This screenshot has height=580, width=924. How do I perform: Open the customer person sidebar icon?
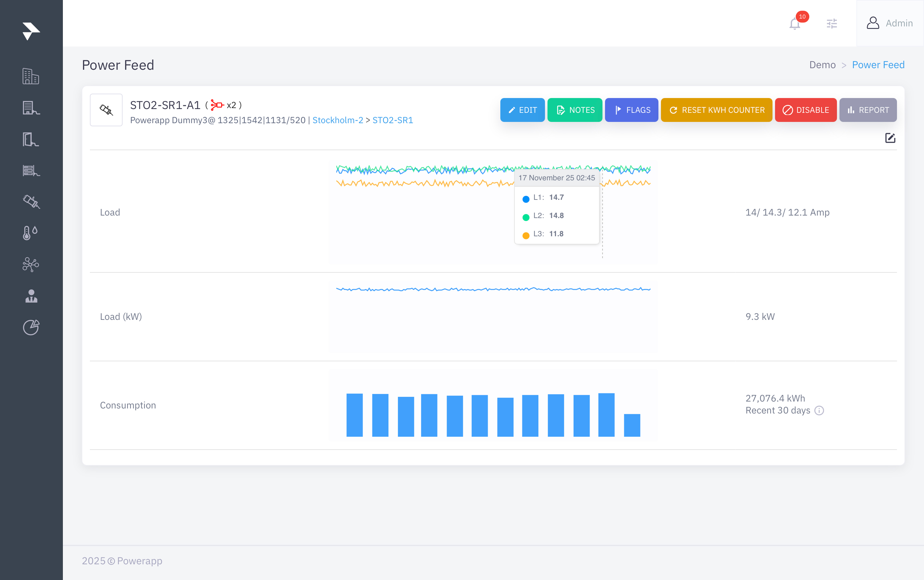click(x=31, y=296)
